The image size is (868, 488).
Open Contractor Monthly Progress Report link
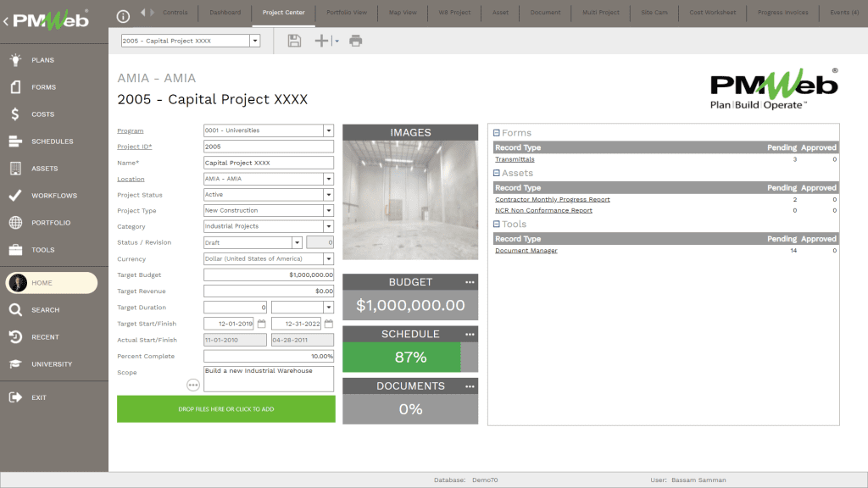[553, 199]
